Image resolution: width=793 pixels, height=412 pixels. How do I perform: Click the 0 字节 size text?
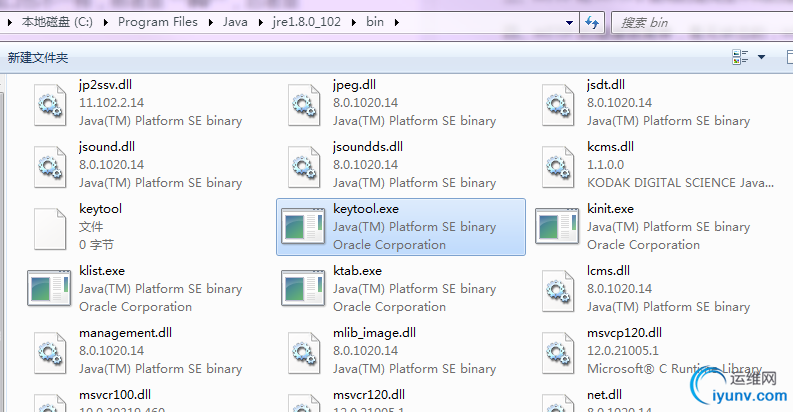pyautogui.click(x=97, y=245)
